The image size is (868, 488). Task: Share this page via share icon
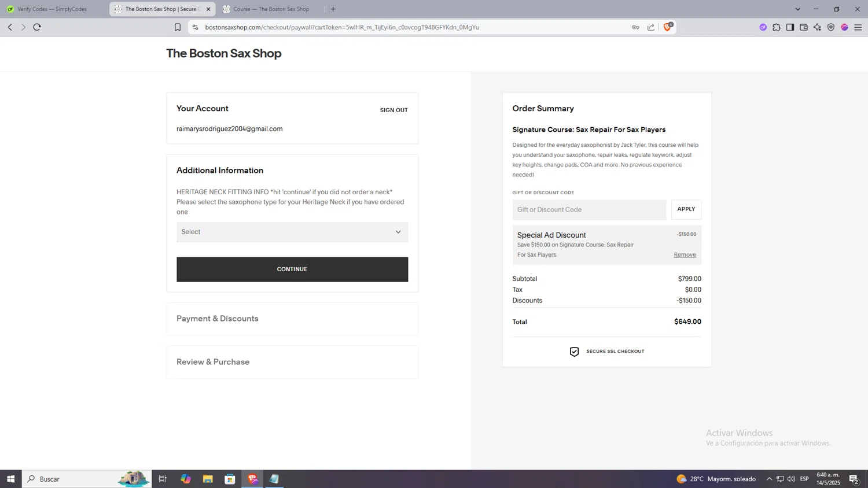651,27
